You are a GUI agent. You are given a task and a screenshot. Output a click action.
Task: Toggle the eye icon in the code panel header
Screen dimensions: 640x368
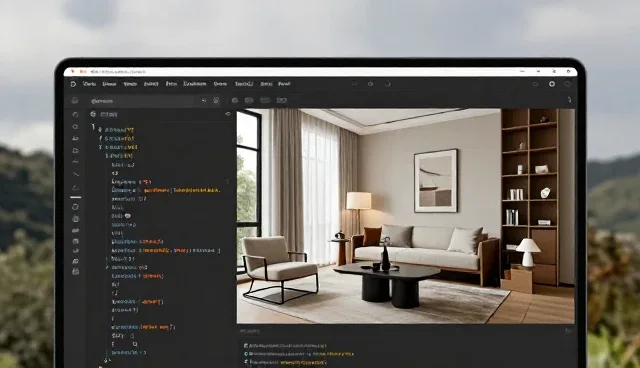pos(228,114)
